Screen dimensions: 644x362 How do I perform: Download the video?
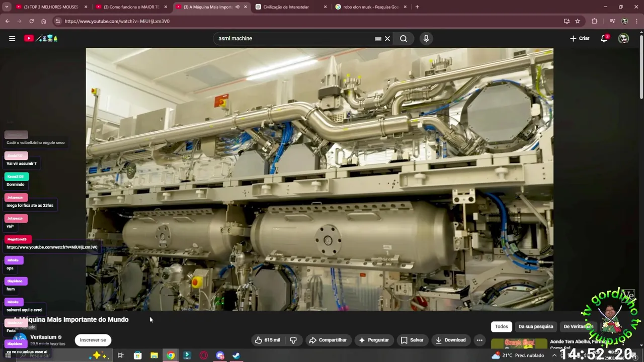[x=451, y=340]
